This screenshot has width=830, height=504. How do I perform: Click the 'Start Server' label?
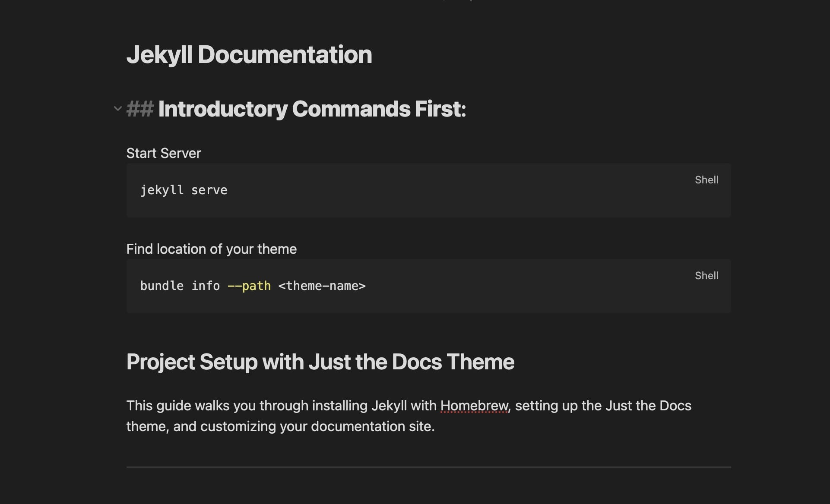pos(164,153)
